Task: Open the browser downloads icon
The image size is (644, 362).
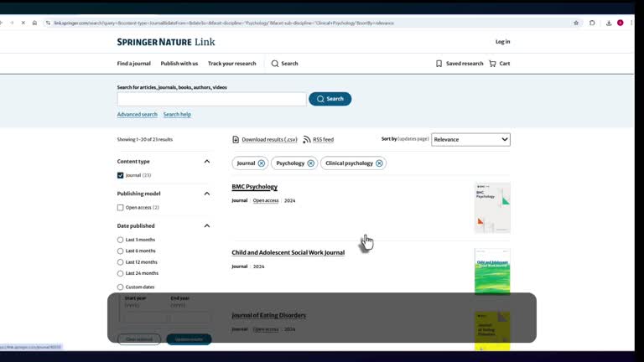Action: [609, 23]
